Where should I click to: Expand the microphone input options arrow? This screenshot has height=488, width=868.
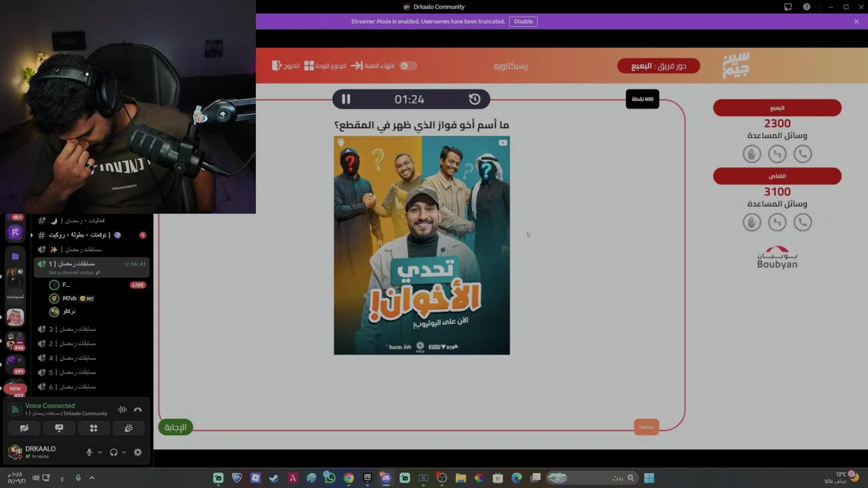[x=100, y=452]
